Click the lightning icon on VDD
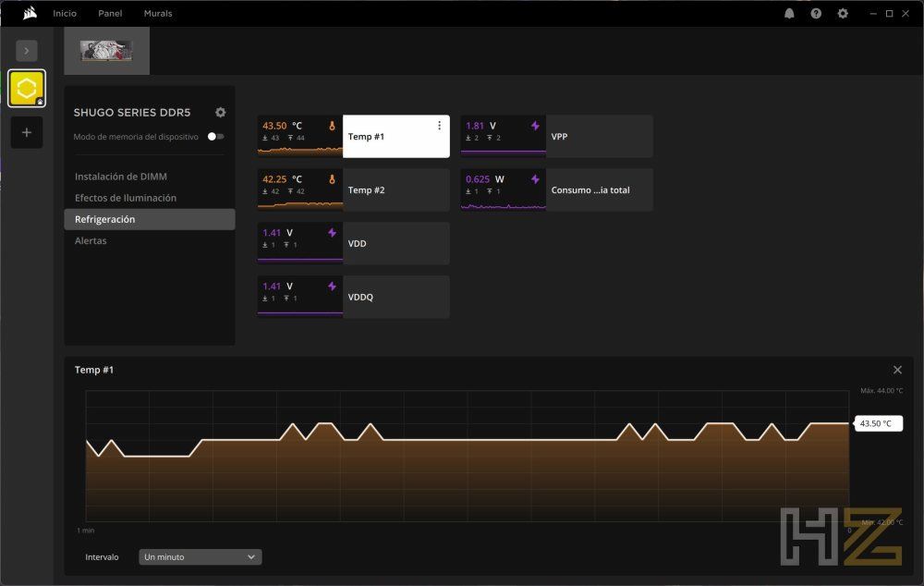This screenshot has width=924, height=586. 332,233
